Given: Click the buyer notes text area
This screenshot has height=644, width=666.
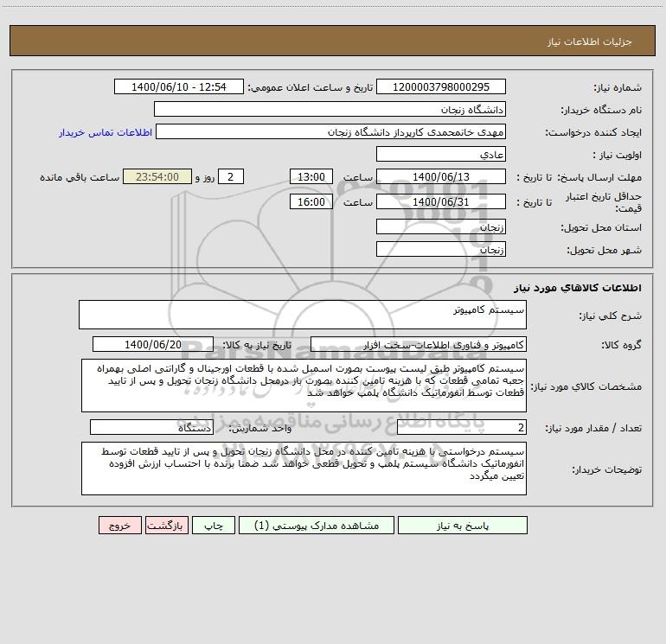Looking at the screenshot, I should pyautogui.click(x=304, y=469).
